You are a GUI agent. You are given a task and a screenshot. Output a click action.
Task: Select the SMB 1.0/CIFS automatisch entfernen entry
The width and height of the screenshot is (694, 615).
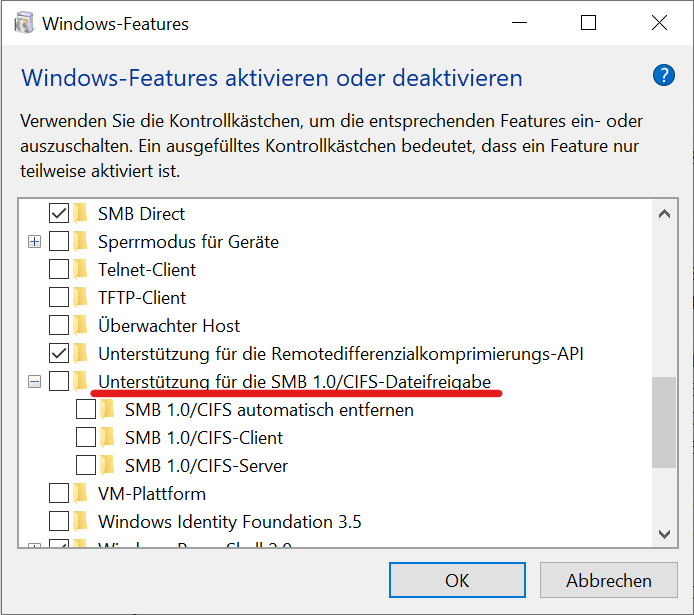click(269, 410)
